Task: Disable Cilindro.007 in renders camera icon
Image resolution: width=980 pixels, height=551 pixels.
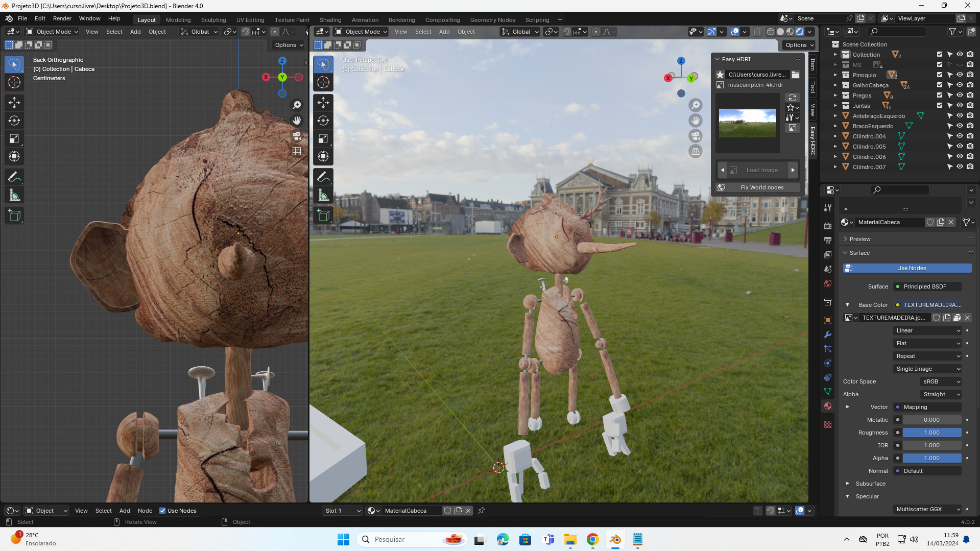Action: click(x=970, y=167)
